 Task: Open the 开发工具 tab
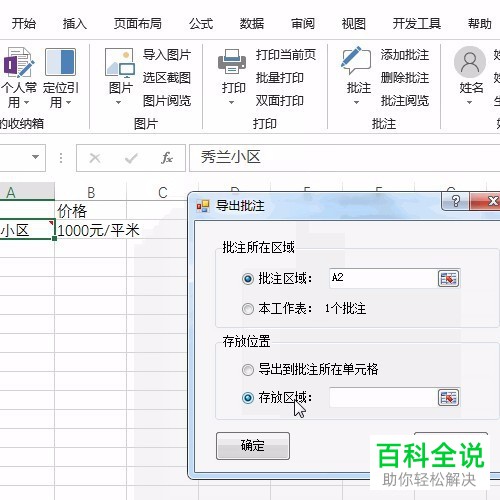click(417, 24)
